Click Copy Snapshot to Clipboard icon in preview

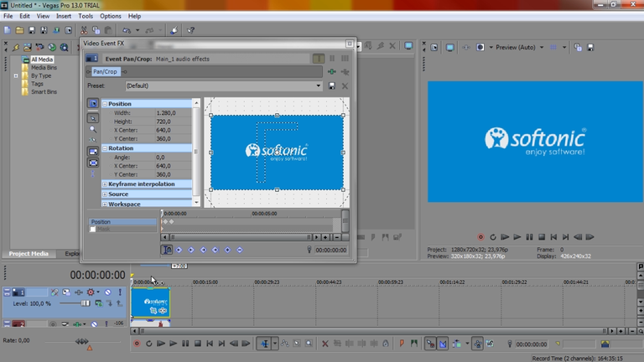coord(578,48)
